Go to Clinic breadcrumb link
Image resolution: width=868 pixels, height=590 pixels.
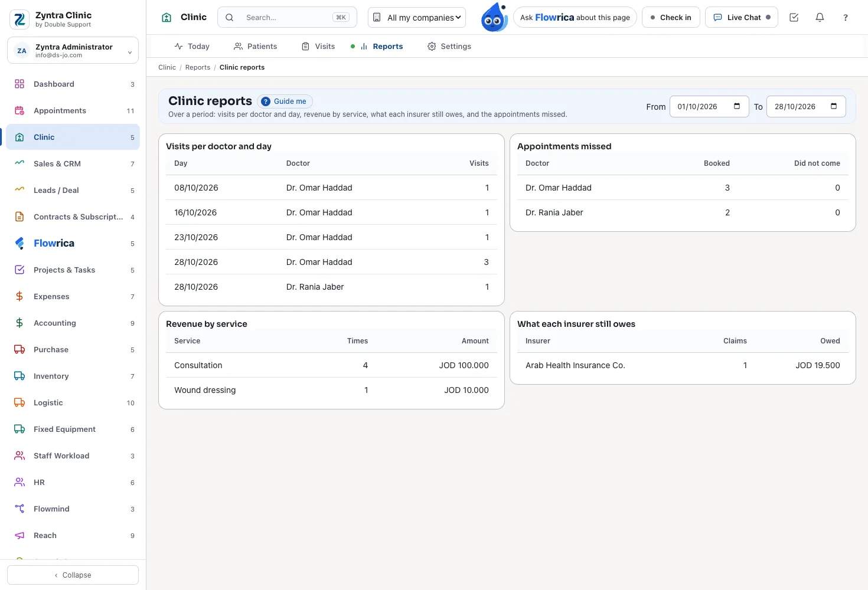click(x=167, y=68)
